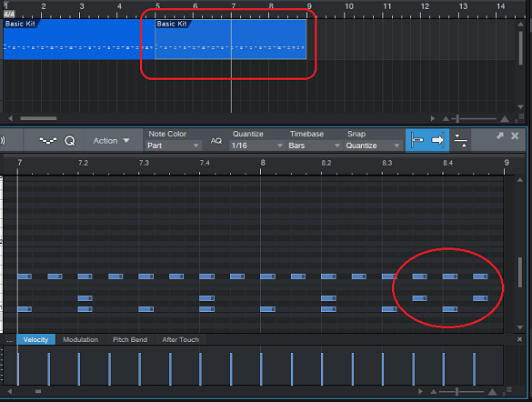Screen dimensions: 532x402
Task: Click the velocity bar at bar 8
Action: click(261, 369)
